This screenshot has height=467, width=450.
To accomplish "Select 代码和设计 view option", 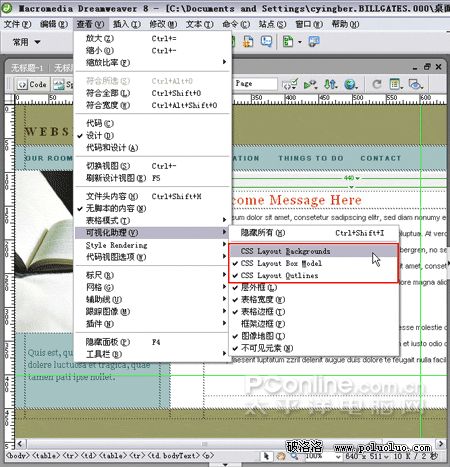I will [152, 148].
